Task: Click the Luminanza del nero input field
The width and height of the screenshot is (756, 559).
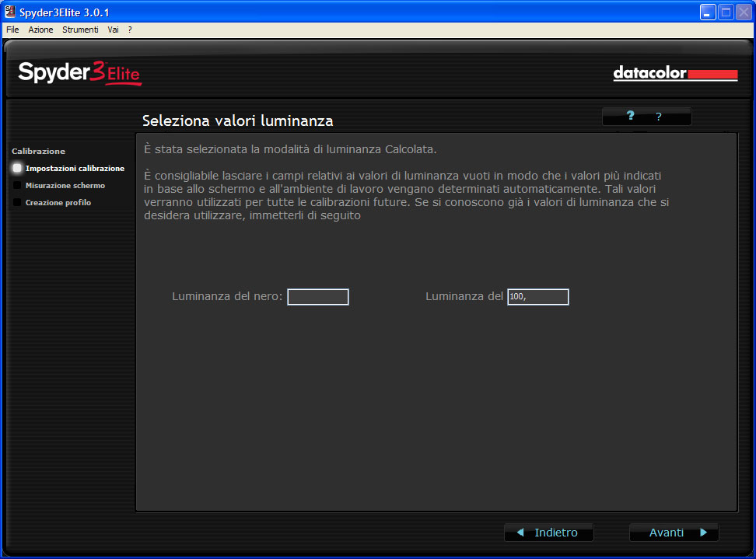Action: pyautogui.click(x=318, y=297)
